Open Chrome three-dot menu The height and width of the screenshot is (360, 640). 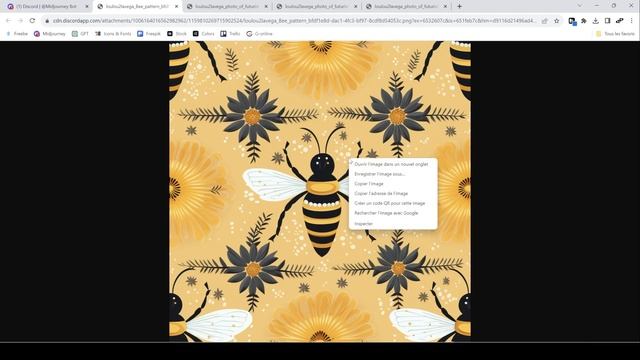631,21
